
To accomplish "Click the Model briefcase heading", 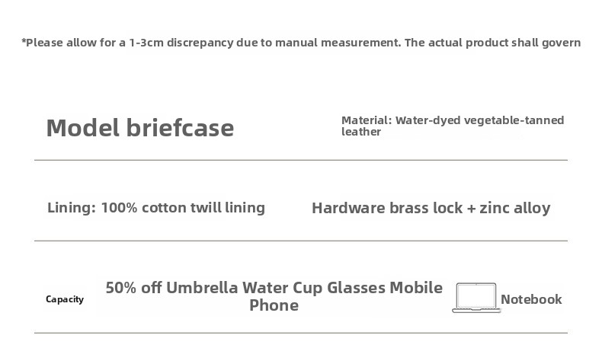I will [139, 128].
